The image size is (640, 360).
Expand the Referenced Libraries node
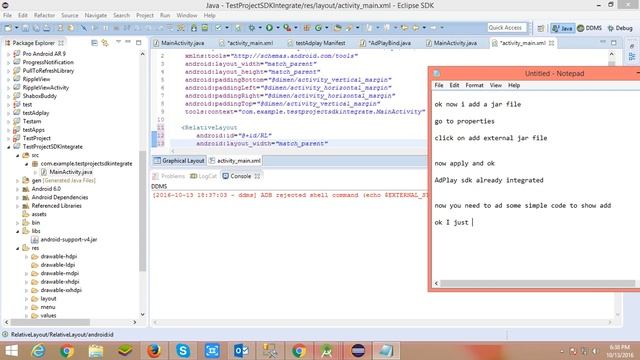click(x=18, y=206)
